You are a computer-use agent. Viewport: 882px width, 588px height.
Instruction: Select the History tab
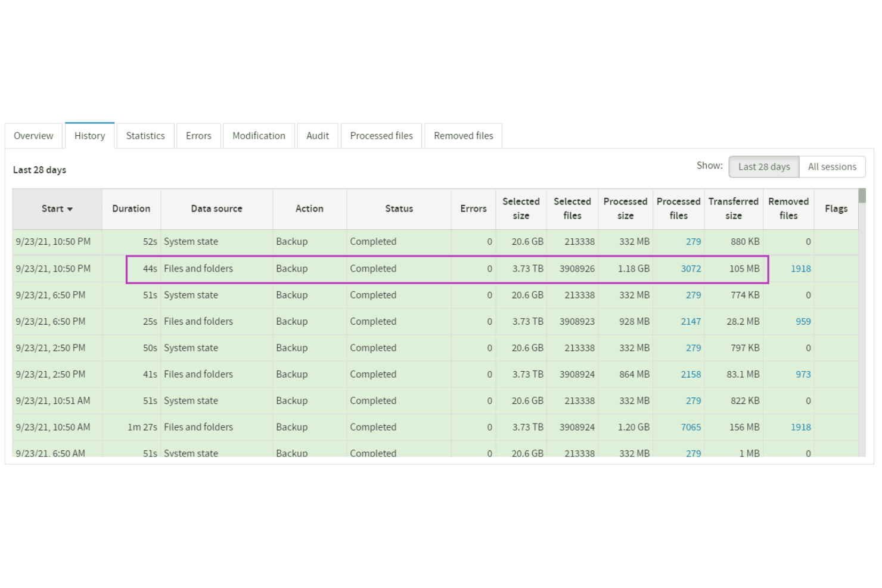click(89, 136)
